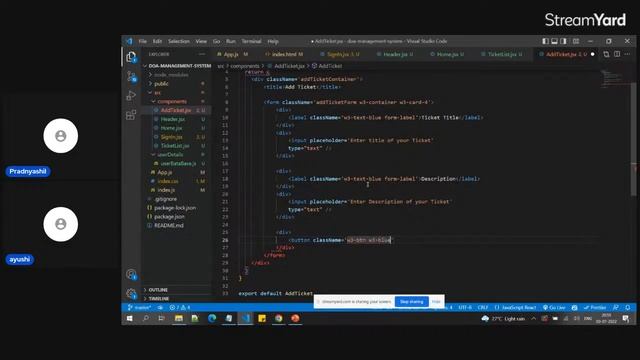Image resolution: width=640 pixels, height=360 pixels.
Task: Open the Help menu
Action: pos(273,41)
